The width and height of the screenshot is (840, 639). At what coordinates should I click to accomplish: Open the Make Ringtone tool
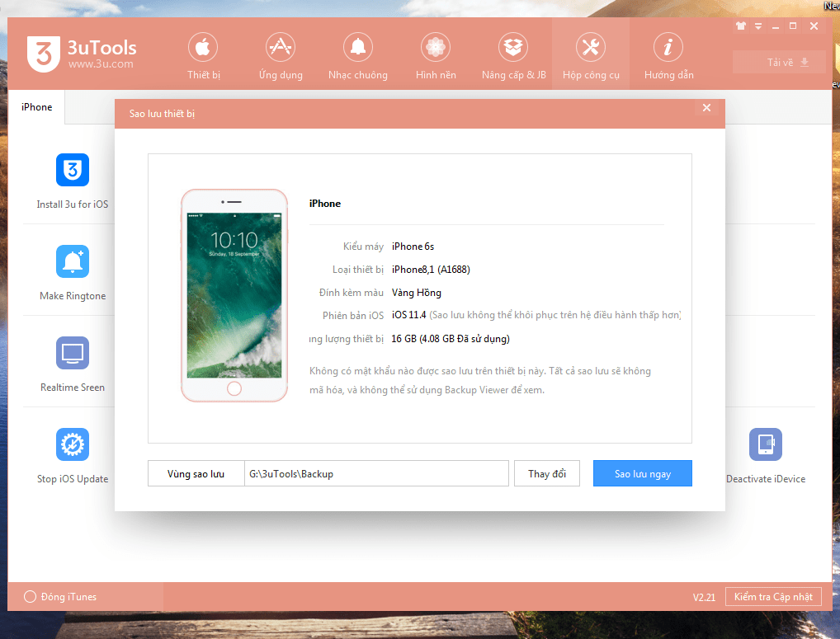(x=73, y=273)
